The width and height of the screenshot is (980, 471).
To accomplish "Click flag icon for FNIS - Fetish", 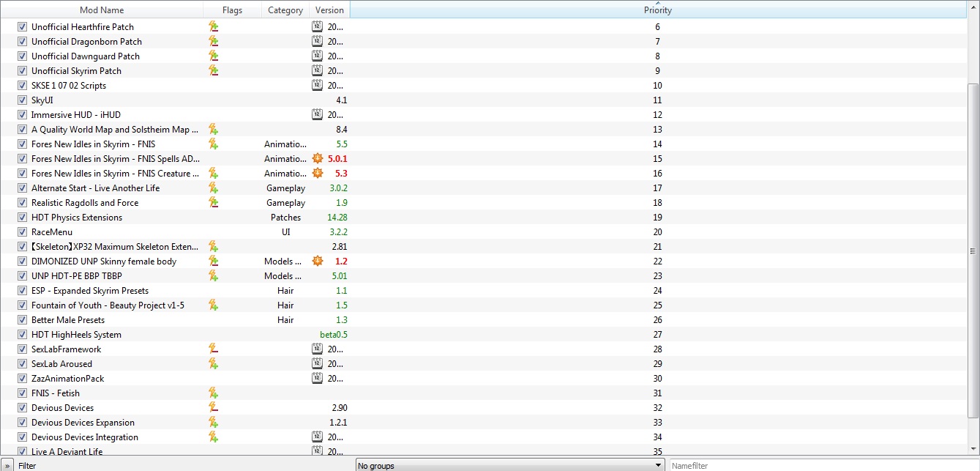I will (213, 393).
